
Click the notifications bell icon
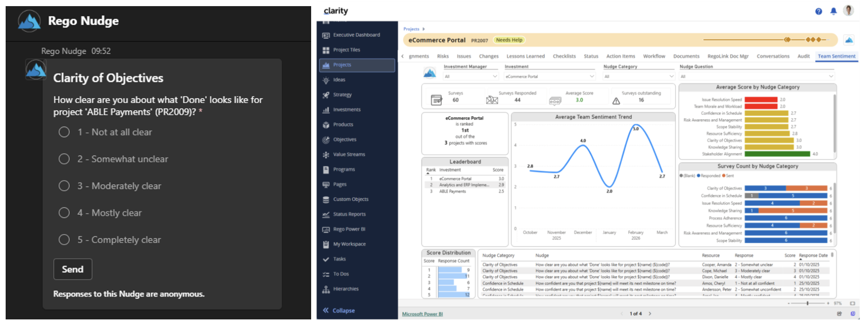point(833,11)
